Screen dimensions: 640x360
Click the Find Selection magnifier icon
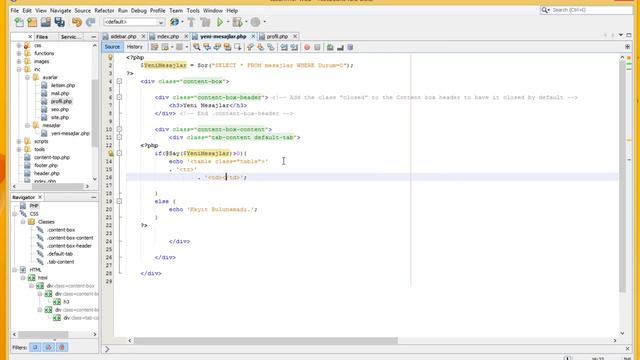tap(197, 47)
